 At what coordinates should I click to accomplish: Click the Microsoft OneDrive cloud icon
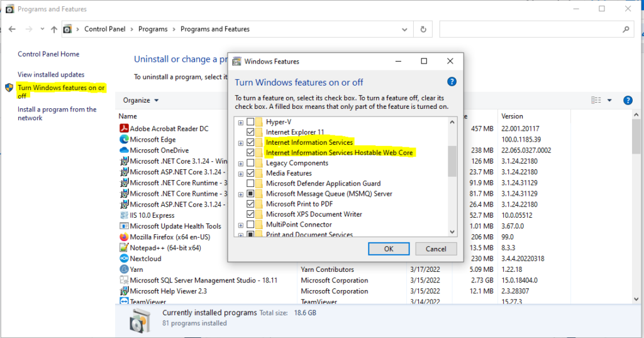pyautogui.click(x=124, y=150)
